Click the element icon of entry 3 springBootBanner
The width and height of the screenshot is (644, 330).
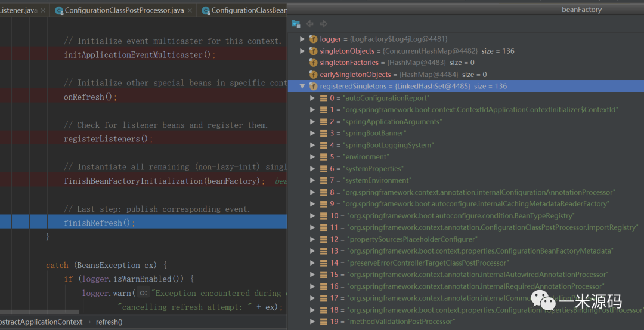tap(323, 133)
